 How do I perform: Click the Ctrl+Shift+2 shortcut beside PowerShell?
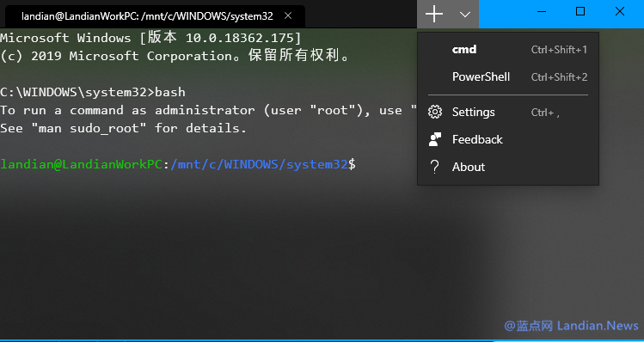pos(559,76)
